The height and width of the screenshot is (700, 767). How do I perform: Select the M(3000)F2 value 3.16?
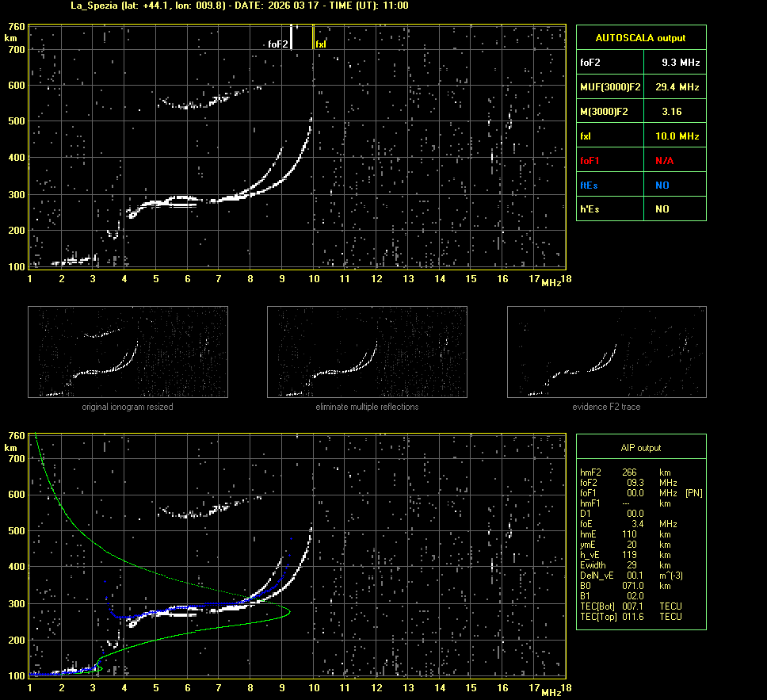(x=672, y=112)
